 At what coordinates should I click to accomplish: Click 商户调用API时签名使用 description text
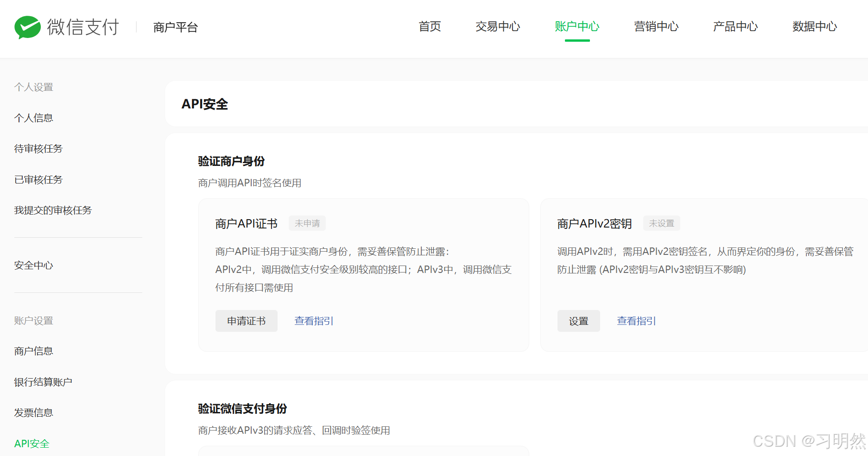point(250,183)
